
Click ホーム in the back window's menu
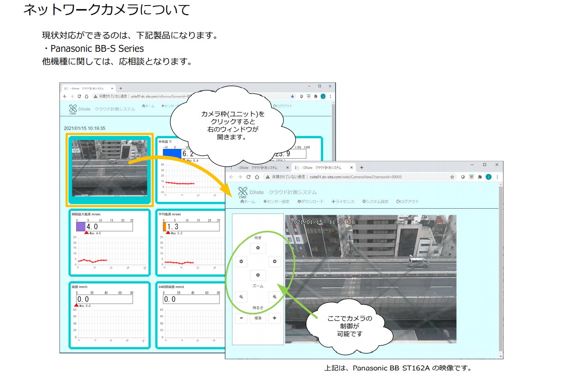pyautogui.click(x=148, y=106)
